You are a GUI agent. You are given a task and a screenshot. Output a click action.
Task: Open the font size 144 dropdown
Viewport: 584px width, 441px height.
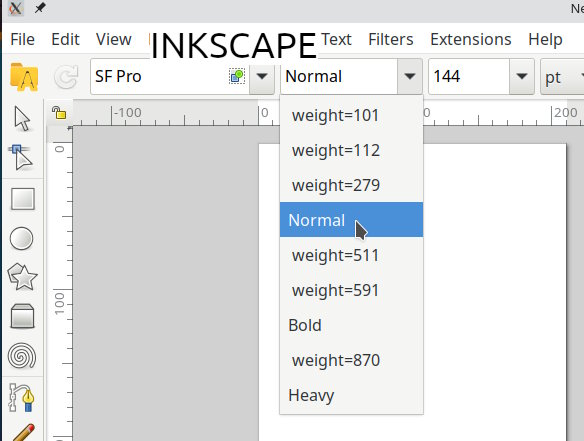[x=522, y=76]
